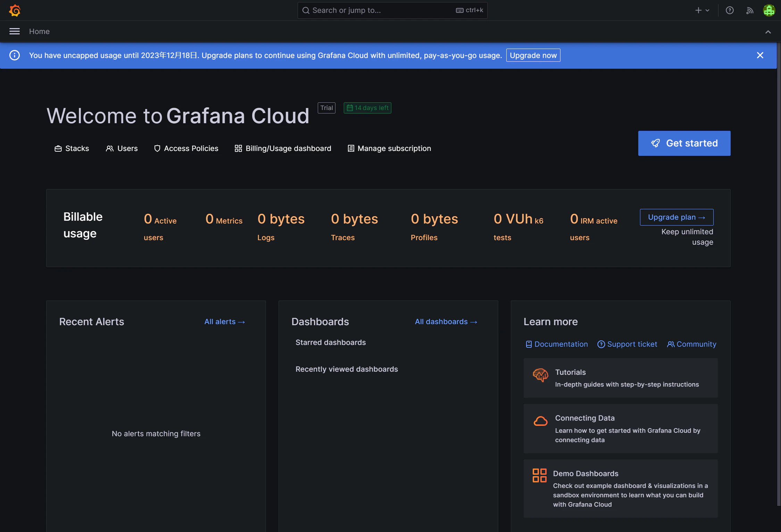Image resolution: width=781 pixels, height=532 pixels.
Task: Click the Recently viewed dashboards heading
Action: click(x=347, y=369)
